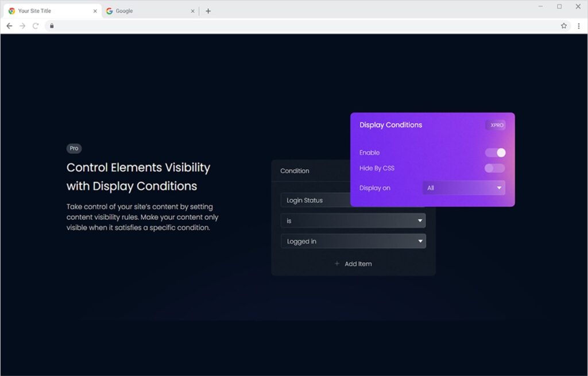
Task: Expand the 'is' operator dropdown
Action: [353, 221]
